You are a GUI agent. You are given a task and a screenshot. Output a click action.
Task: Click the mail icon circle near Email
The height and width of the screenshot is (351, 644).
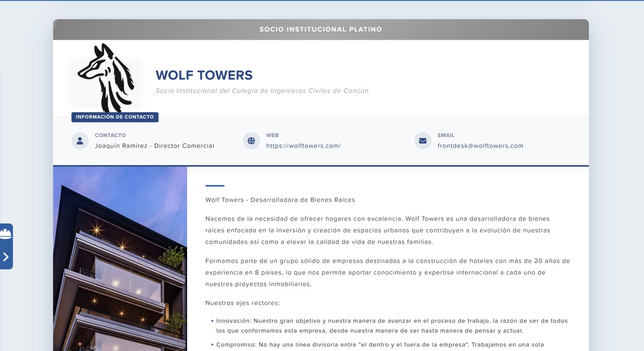pos(422,140)
